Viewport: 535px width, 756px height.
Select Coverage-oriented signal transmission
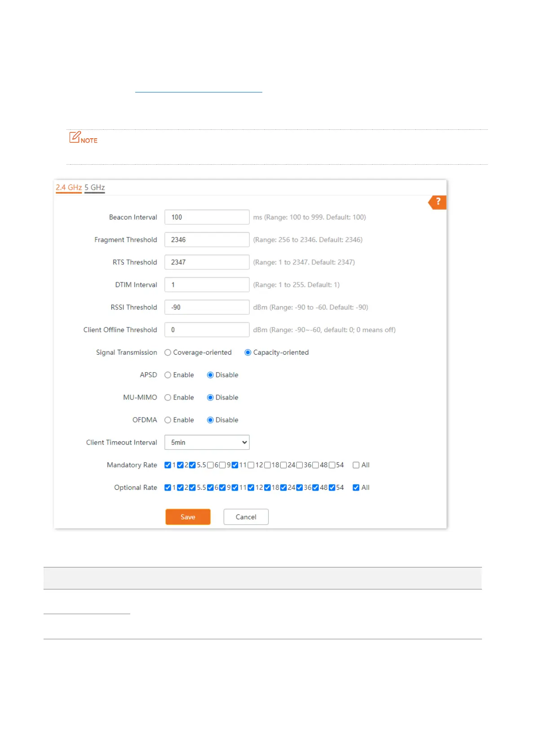168,353
